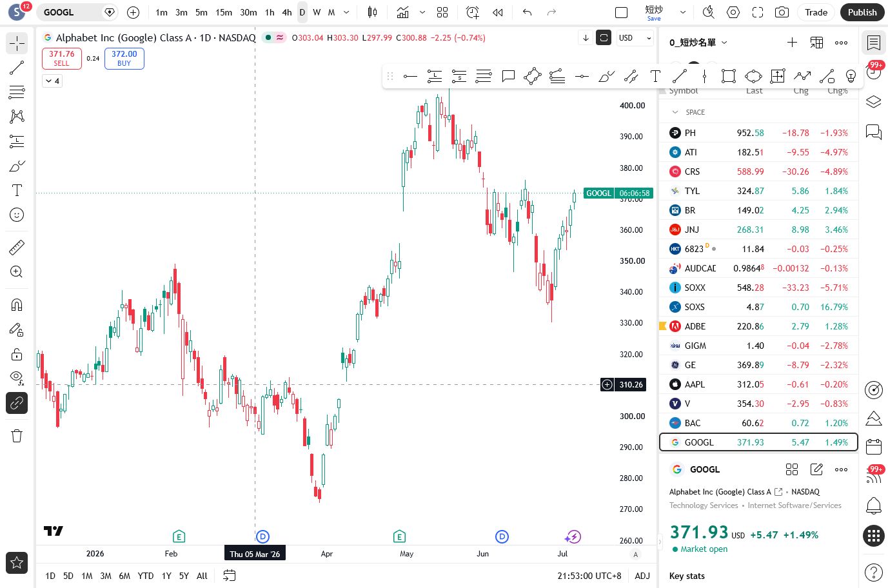This screenshot has width=888, height=588.
Task: Expand the saved layout dropdown arrow
Action: point(683,12)
